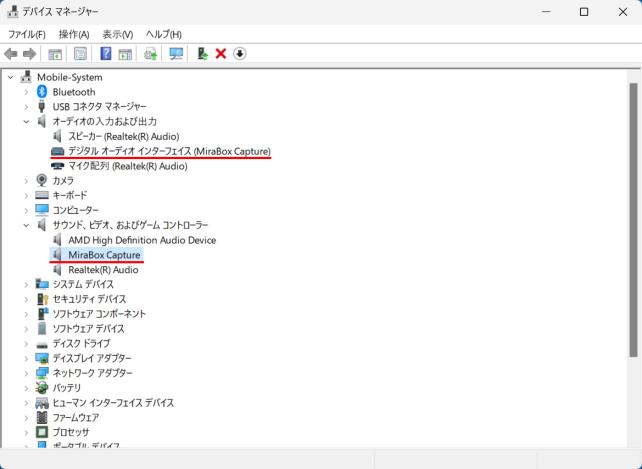Screen dimensions: 642x469
Task: Click the Forward arrow toolbar icon
Action: click(29, 54)
